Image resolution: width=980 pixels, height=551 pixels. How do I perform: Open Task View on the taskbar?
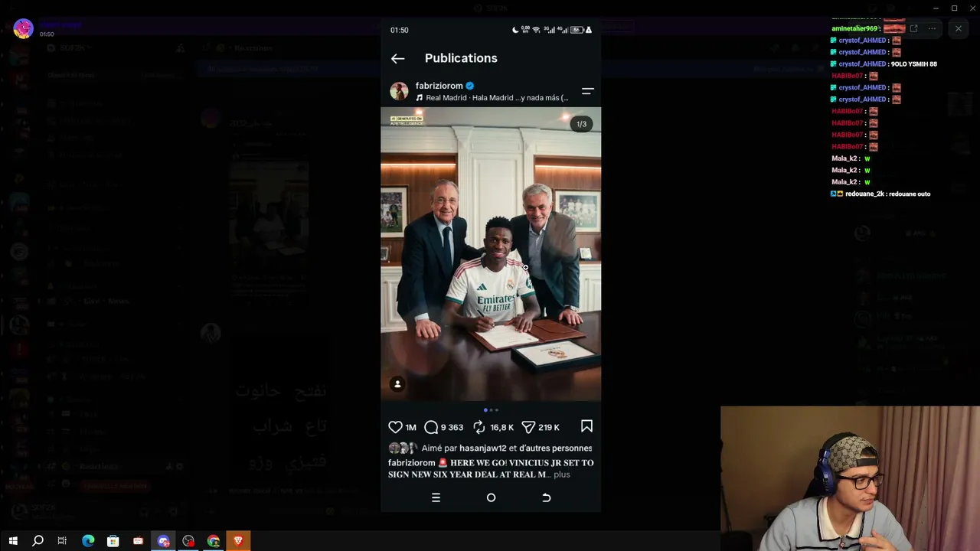point(62,541)
